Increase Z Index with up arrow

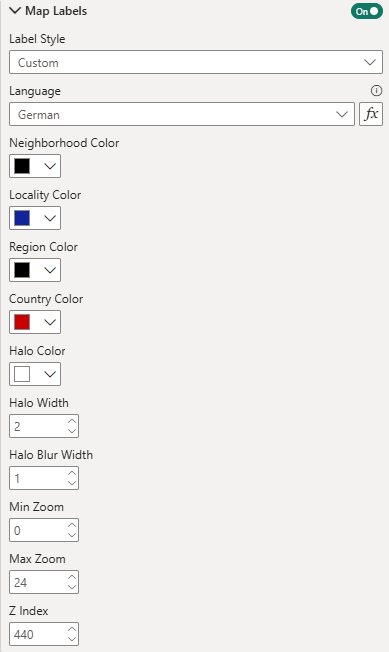click(x=72, y=629)
